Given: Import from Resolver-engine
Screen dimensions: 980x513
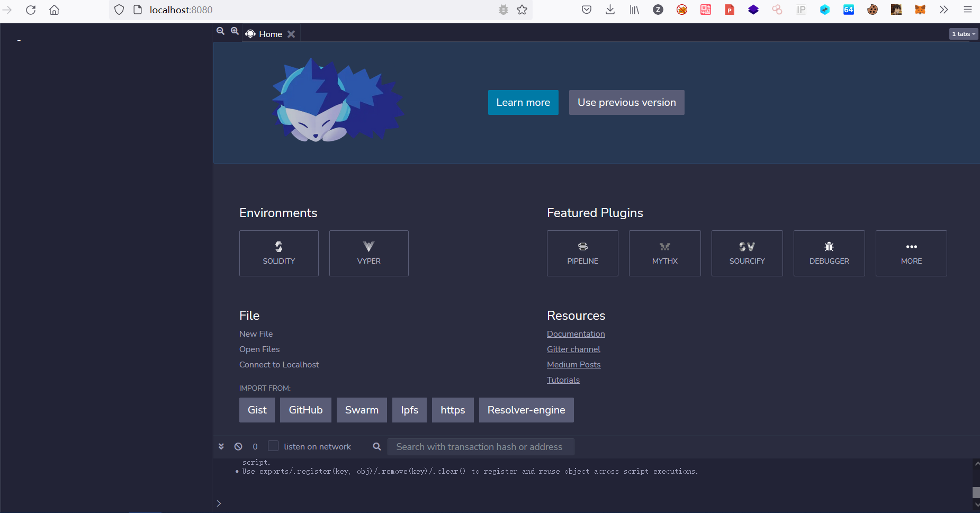Looking at the screenshot, I should pos(526,410).
